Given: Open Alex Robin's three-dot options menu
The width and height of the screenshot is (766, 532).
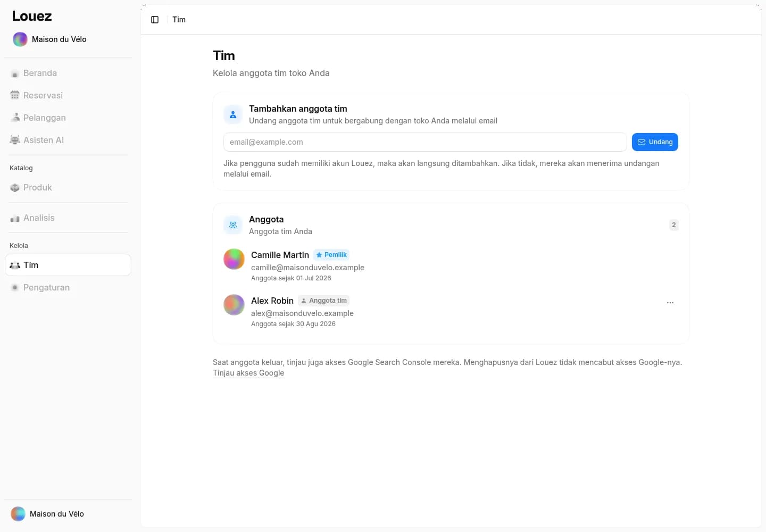Looking at the screenshot, I should coord(670,303).
